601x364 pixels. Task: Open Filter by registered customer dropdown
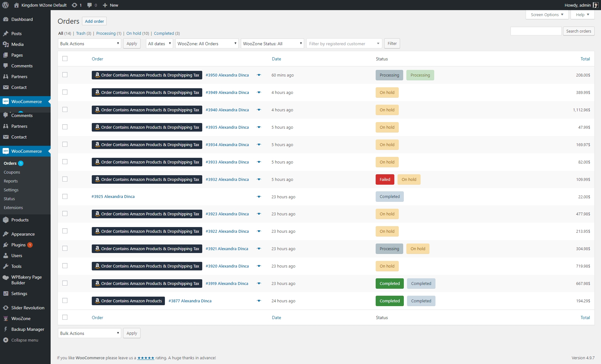coord(344,44)
